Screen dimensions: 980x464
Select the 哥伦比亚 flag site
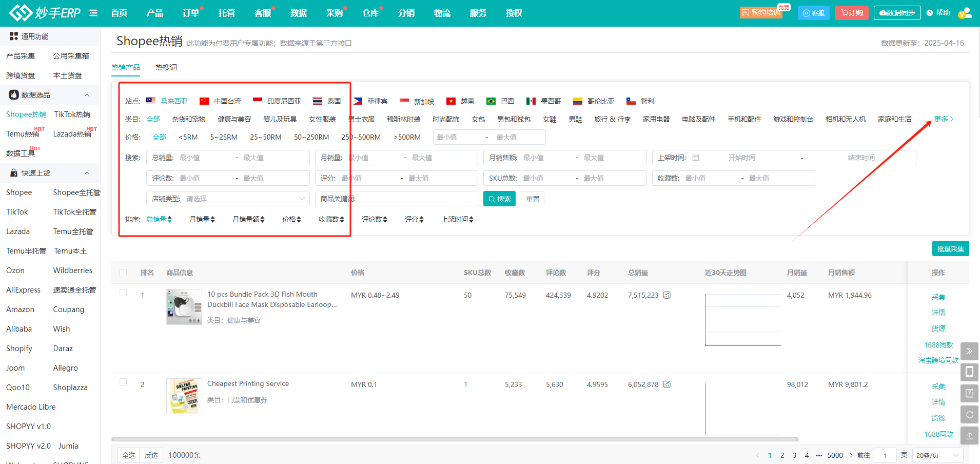(x=594, y=101)
